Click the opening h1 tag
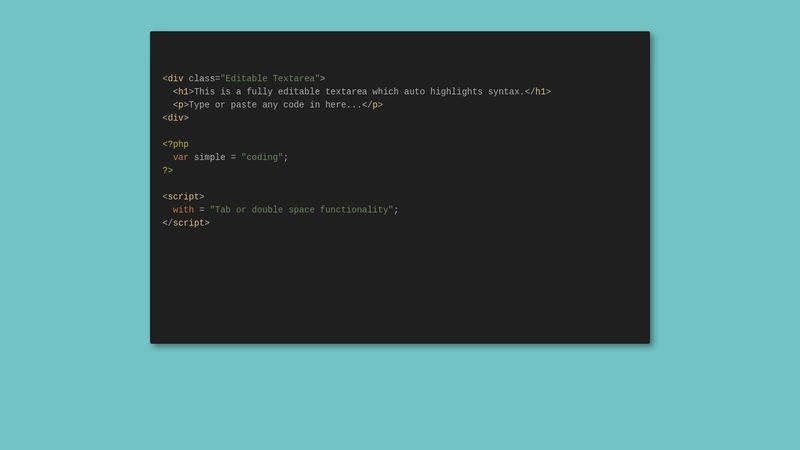800x450 pixels. [183, 92]
